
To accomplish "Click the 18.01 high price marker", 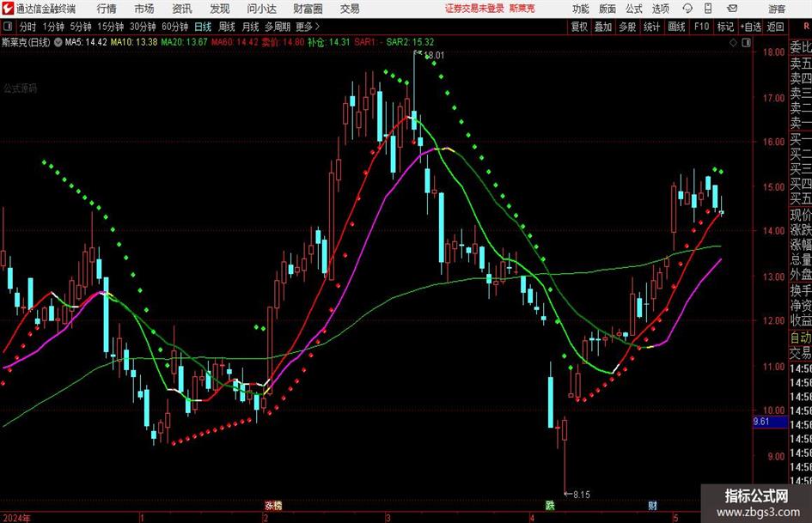I will click(434, 55).
